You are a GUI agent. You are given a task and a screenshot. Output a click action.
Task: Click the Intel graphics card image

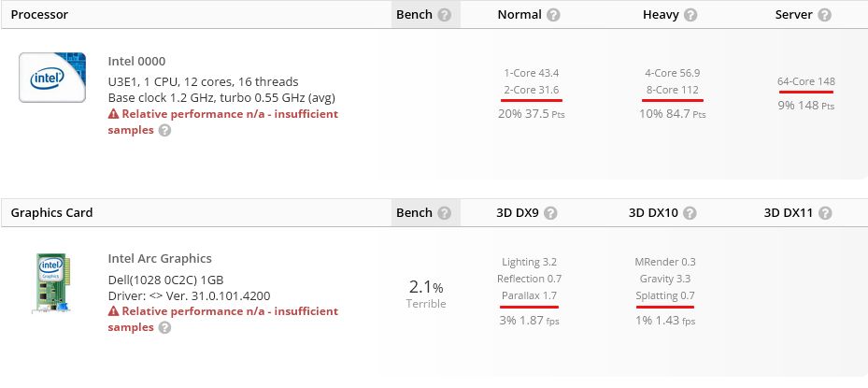point(54,282)
